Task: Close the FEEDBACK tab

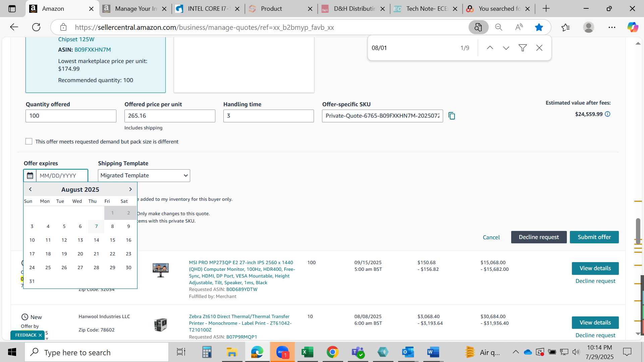Action: tap(40, 335)
